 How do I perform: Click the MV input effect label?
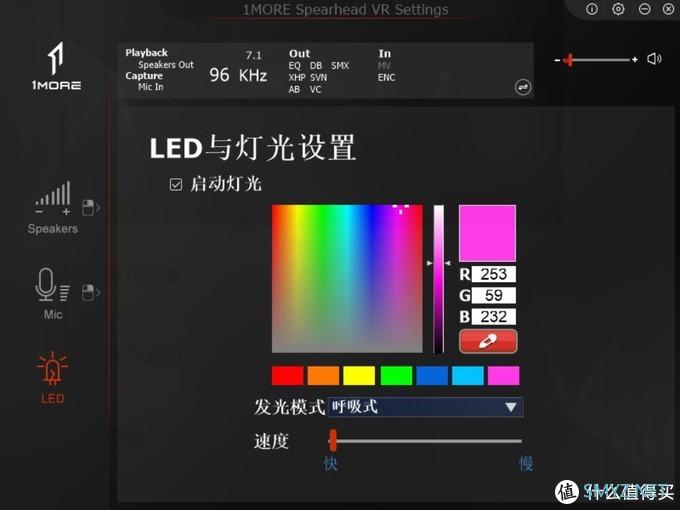(384, 66)
